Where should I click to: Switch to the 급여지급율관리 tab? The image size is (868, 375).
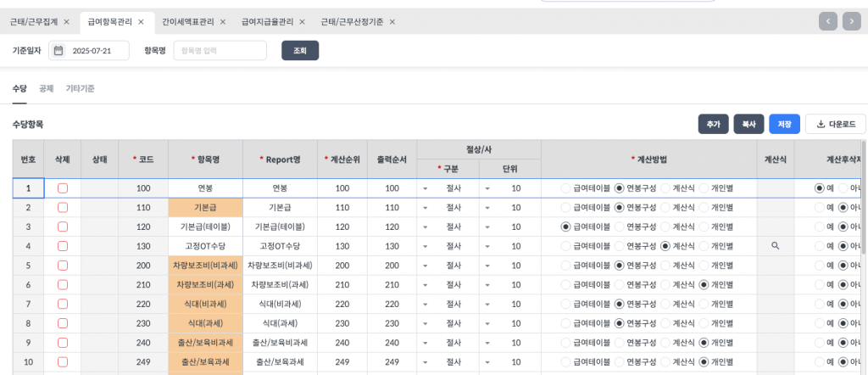(x=267, y=22)
